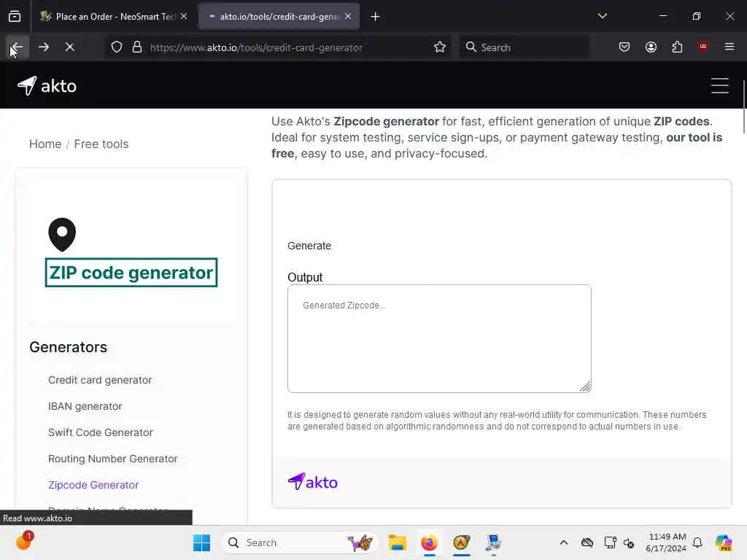This screenshot has width=747, height=560.
Task: Open the extensions puzzle icon
Action: click(677, 47)
